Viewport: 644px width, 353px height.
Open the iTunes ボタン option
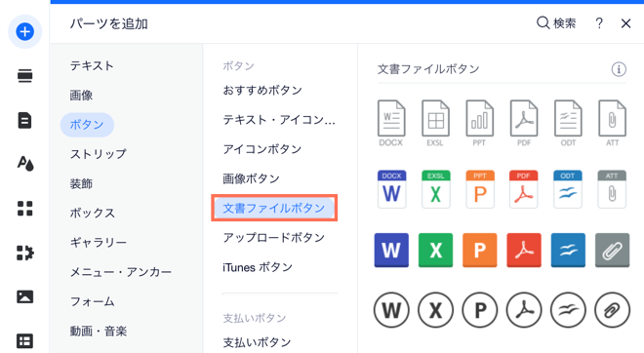point(258,267)
